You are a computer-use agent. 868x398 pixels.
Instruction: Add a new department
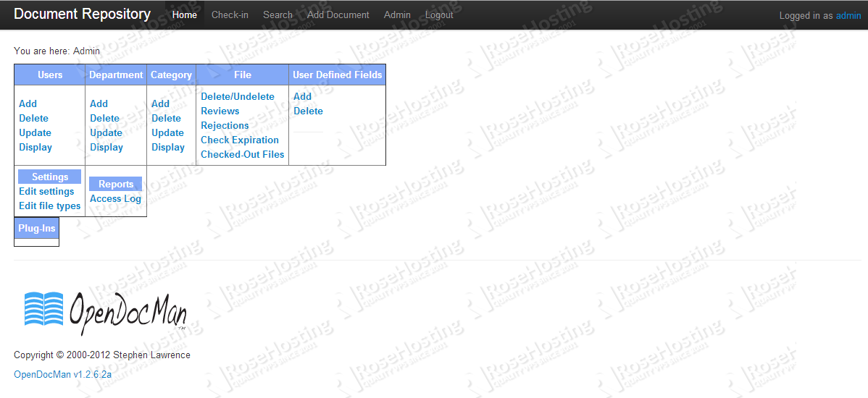click(x=99, y=103)
